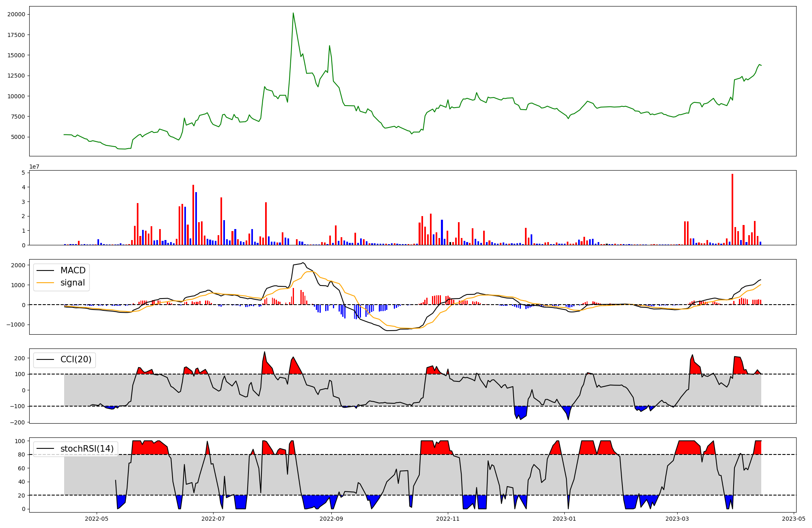The height and width of the screenshot is (528, 812).
Task: Click the tallest red volume bar
Action: pyautogui.click(x=732, y=209)
